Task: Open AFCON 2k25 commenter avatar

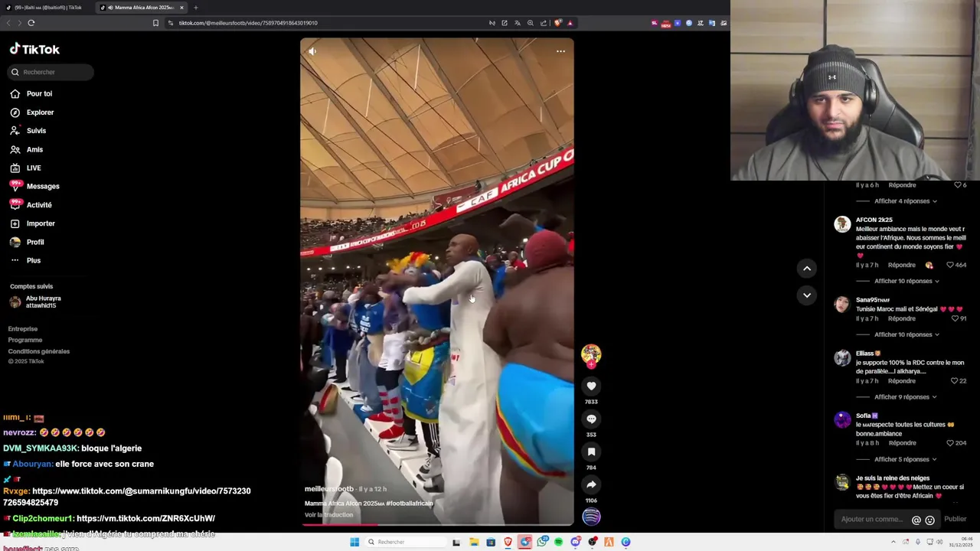Action: 842,224
